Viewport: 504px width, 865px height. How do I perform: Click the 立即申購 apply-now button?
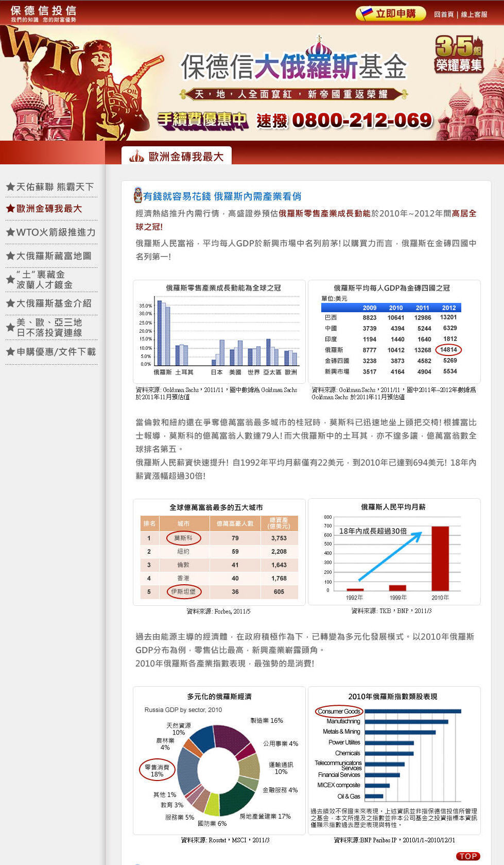(x=391, y=13)
